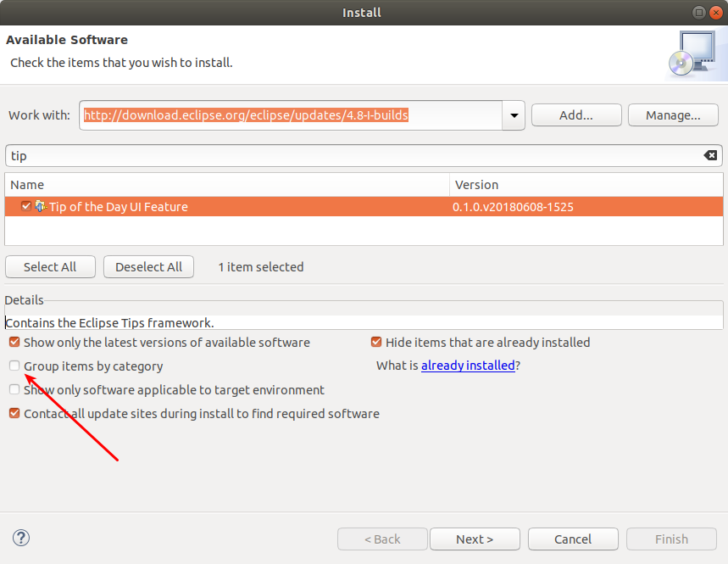Click the Tip of the Day feature plugin icon
728x564 pixels.
[x=41, y=206]
